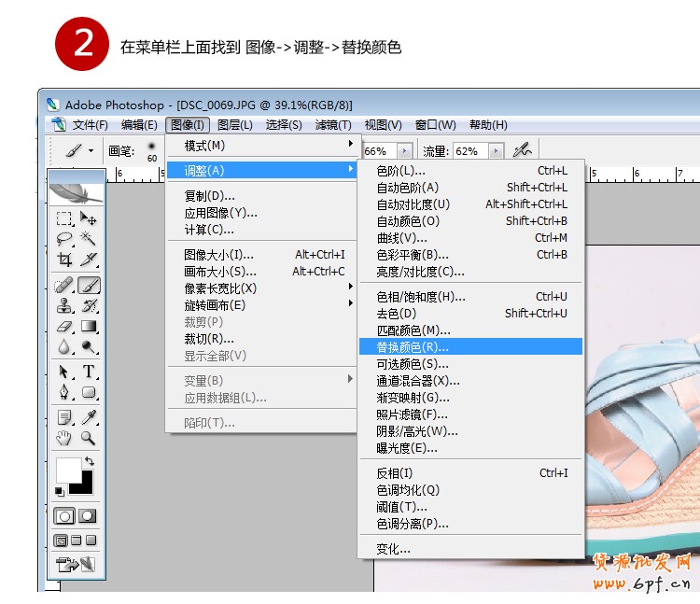Select the Rectangular Marquee tool

click(x=64, y=218)
